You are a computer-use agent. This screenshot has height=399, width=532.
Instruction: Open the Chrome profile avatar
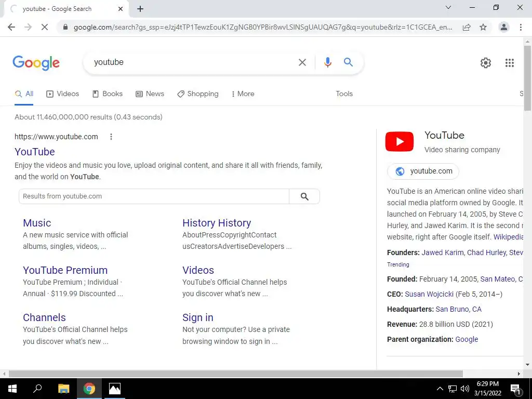(x=504, y=27)
